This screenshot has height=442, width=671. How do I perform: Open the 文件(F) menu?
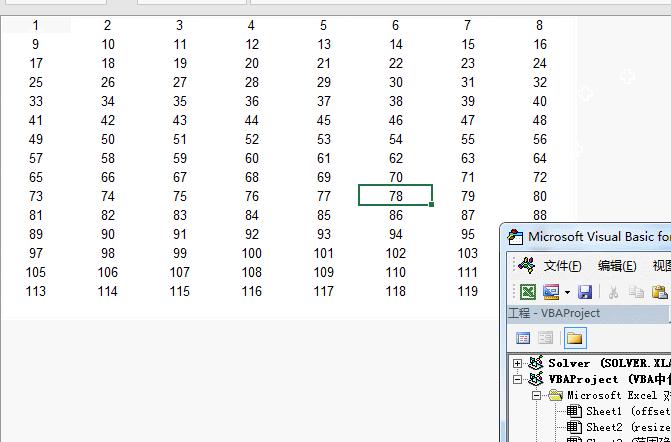(562, 266)
